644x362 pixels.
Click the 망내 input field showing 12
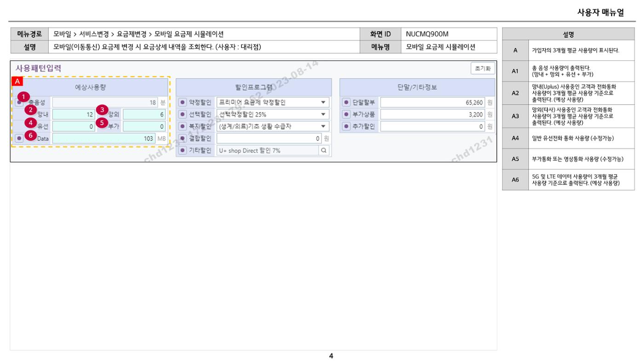pos(74,114)
